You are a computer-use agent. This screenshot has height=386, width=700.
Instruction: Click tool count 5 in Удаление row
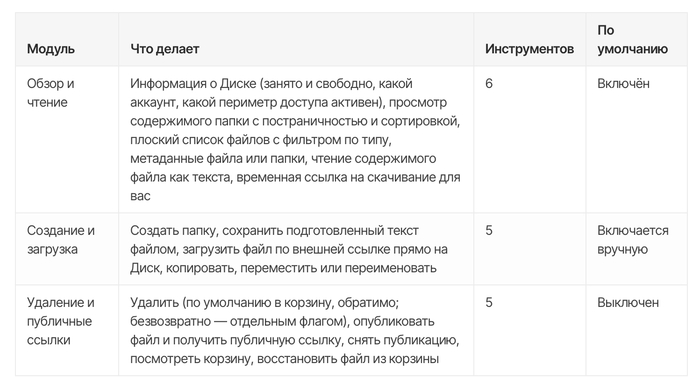489,302
